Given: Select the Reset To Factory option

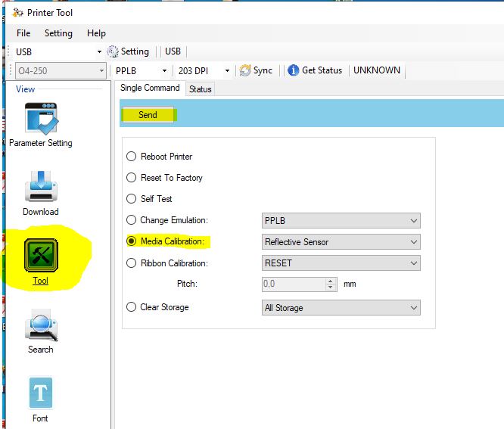Looking at the screenshot, I should 131,178.
